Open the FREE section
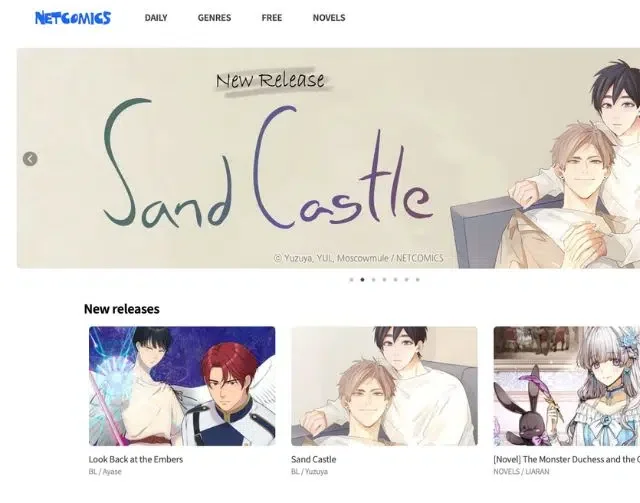Screen dimensions: 640x503 click(x=272, y=18)
